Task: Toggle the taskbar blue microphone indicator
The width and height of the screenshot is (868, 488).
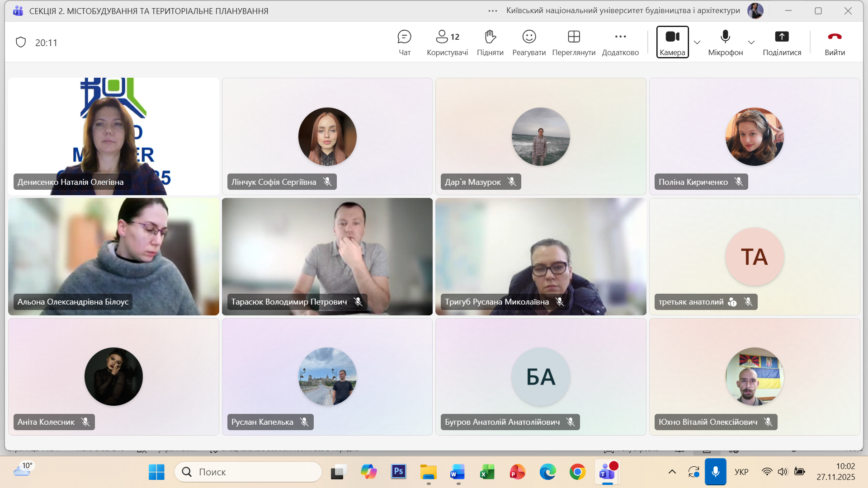Action: pyautogui.click(x=715, y=472)
